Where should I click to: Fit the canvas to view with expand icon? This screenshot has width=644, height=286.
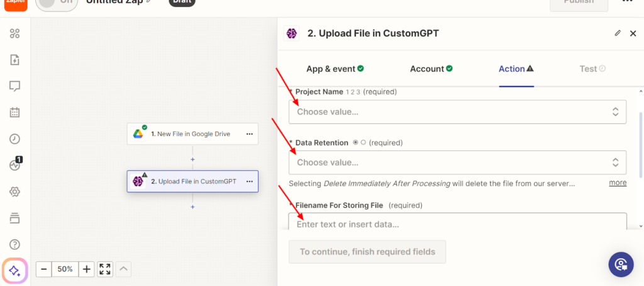(105, 270)
